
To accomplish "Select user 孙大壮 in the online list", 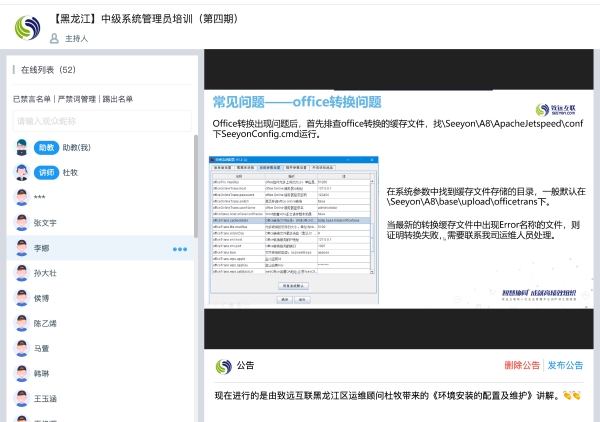I will point(100,273).
